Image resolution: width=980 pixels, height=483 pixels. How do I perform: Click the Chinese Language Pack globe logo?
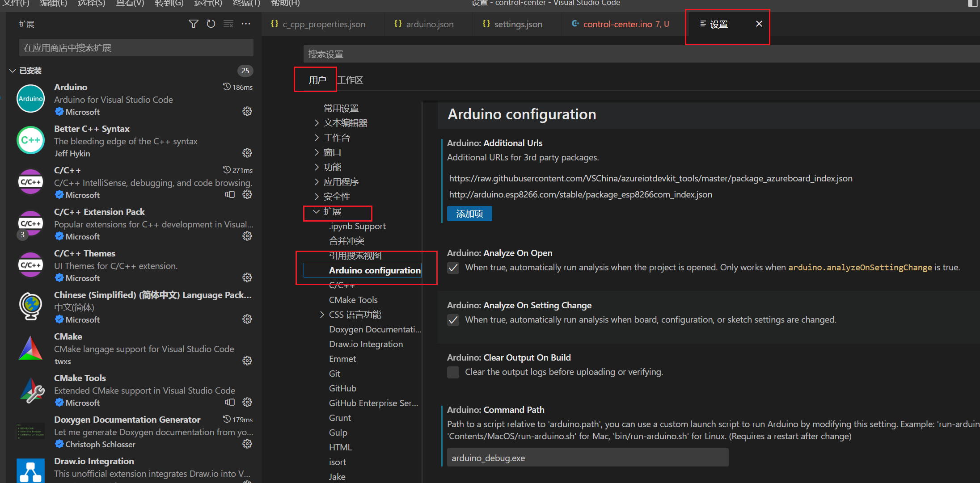(x=30, y=306)
